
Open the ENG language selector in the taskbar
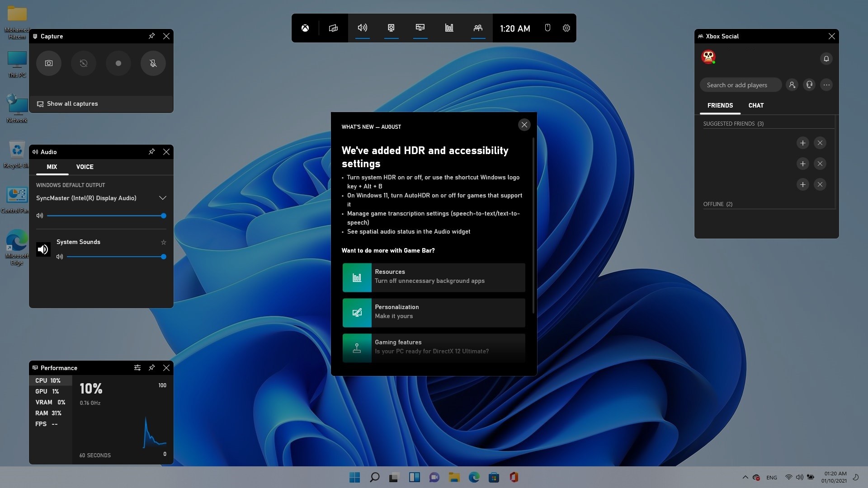click(772, 478)
